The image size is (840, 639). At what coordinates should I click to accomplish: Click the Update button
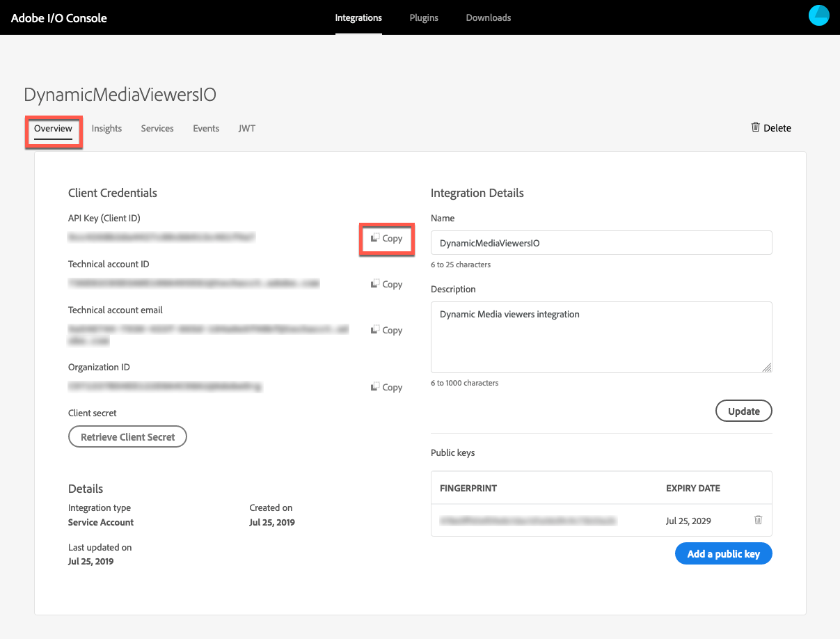pos(744,411)
